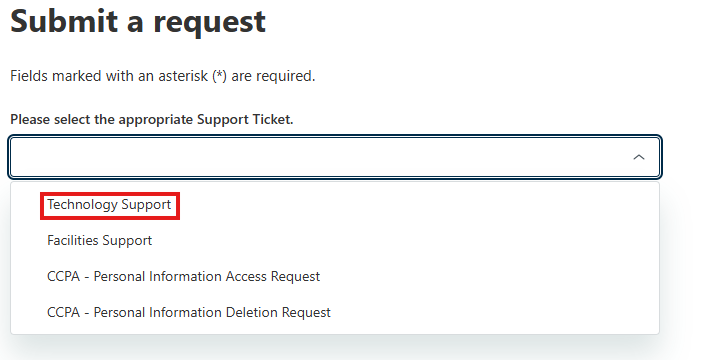Screen dimensions: 711x360
Task: Click inside the empty Support Ticket combo box
Action: coord(335,157)
